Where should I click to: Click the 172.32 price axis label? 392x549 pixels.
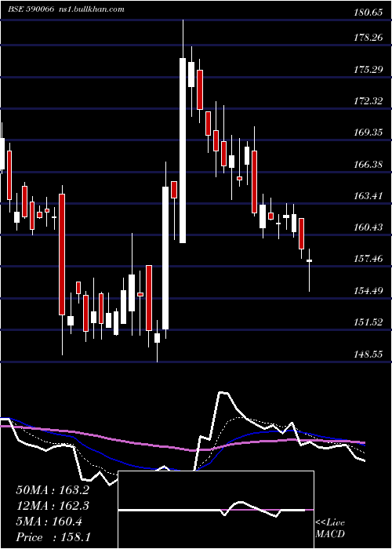368,101
